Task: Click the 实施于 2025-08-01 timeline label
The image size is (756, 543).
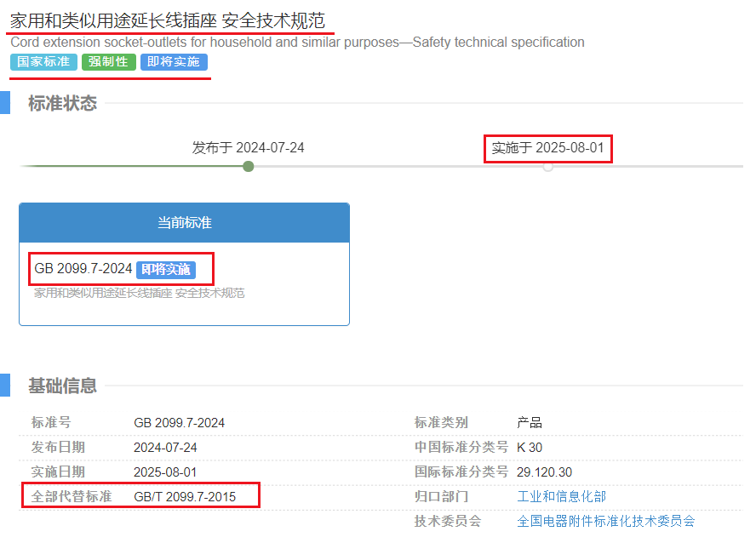Action: [x=547, y=148]
